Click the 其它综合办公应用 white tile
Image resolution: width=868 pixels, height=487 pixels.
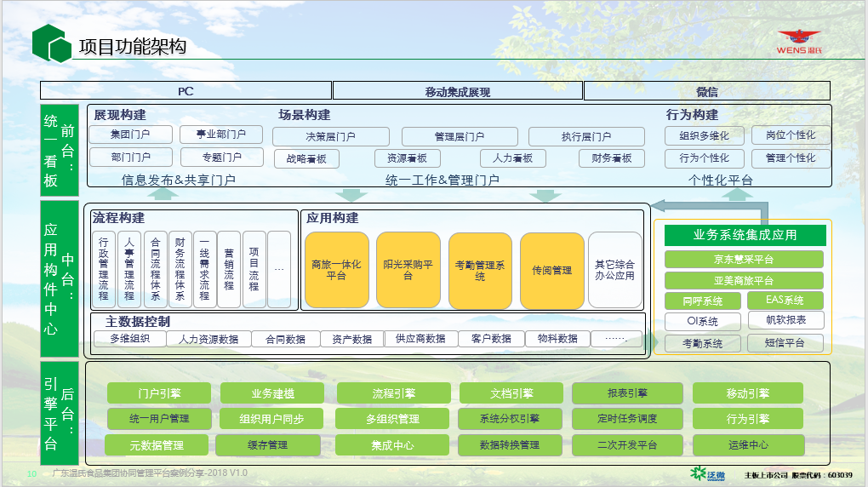tap(614, 270)
